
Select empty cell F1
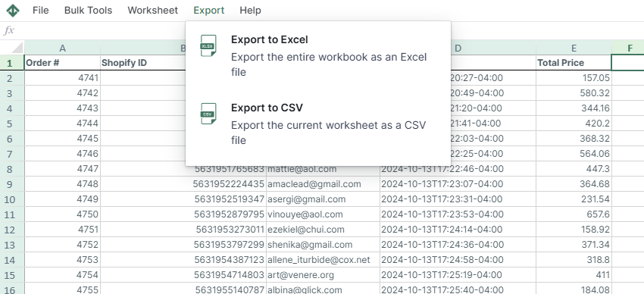(x=628, y=63)
